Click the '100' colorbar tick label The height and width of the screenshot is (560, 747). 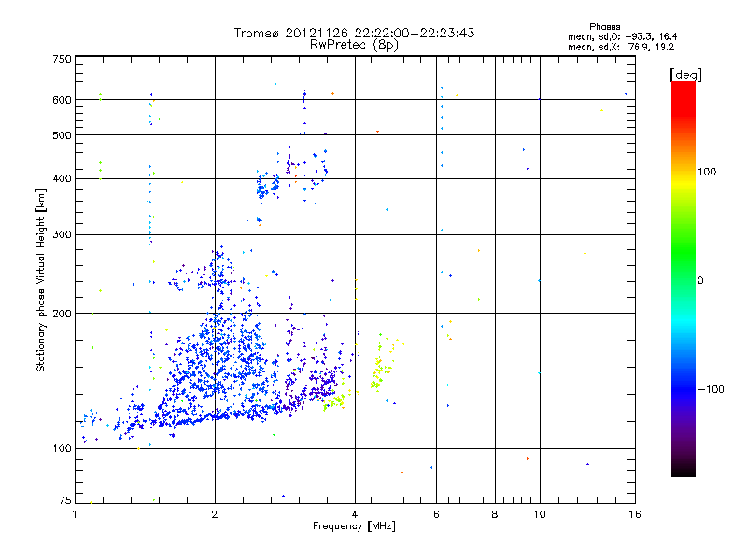pyautogui.click(x=707, y=172)
